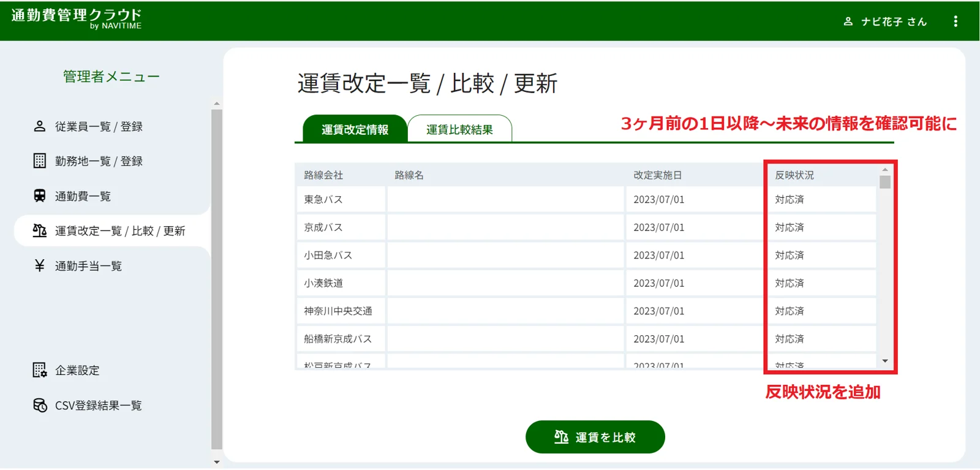Image resolution: width=980 pixels, height=470 pixels.
Task: Click 対応済 status in 小湊鉄道 row
Action: tap(790, 283)
